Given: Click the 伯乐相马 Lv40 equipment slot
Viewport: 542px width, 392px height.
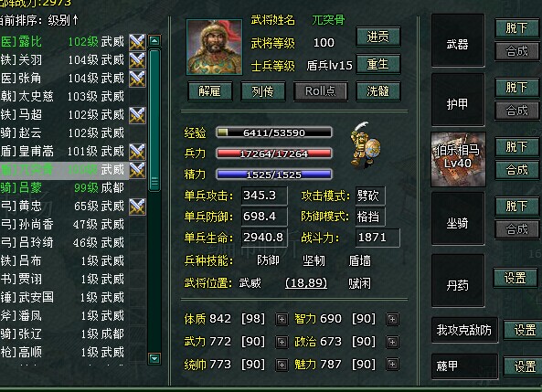Looking at the screenshot, I should click(458, 159).
